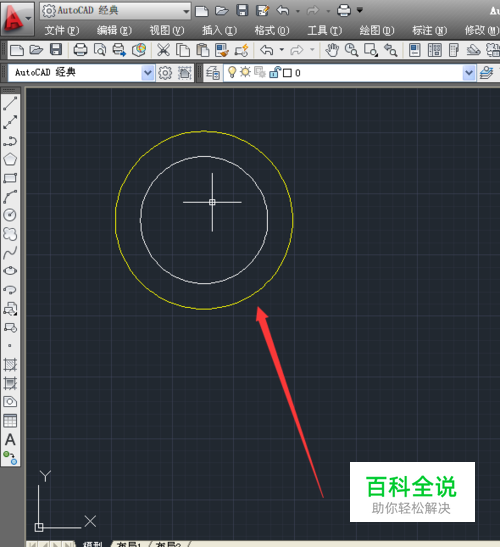This screenshot has width=500, height=547.
Task: Click the Plot Preview icon
Action: pos(100,50)
